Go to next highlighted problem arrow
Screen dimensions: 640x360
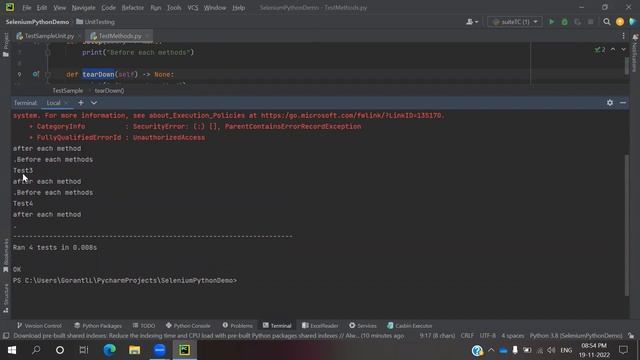click(x=623, y=49)
